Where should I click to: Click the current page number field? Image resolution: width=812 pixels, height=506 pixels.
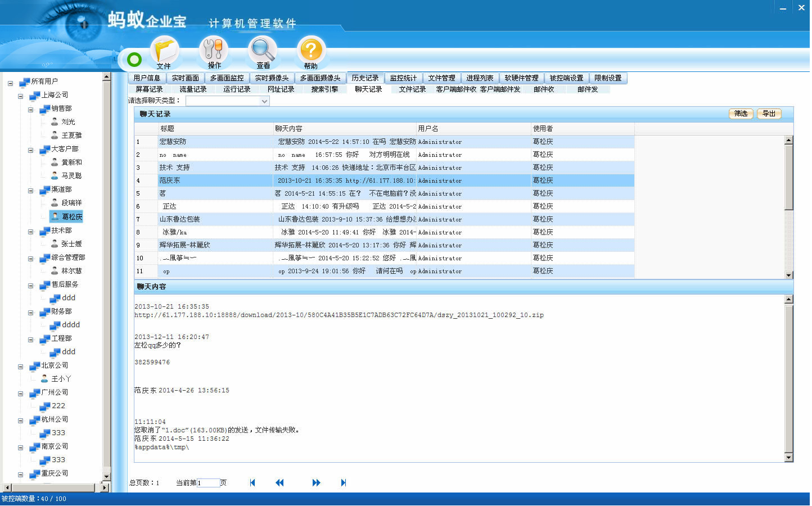pos(207,483)
